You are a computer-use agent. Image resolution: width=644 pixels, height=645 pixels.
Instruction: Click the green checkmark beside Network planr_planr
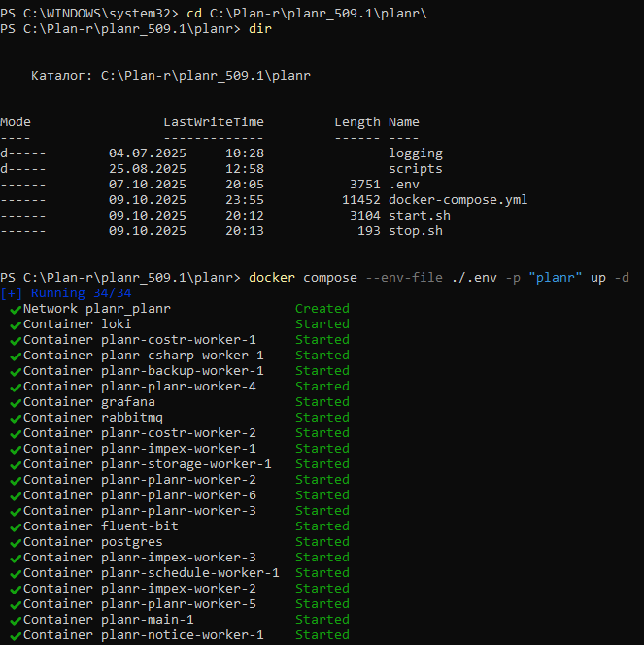[16, 309]
